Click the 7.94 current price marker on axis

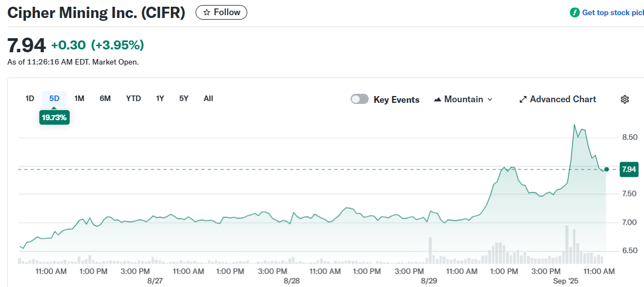point(629,170)
